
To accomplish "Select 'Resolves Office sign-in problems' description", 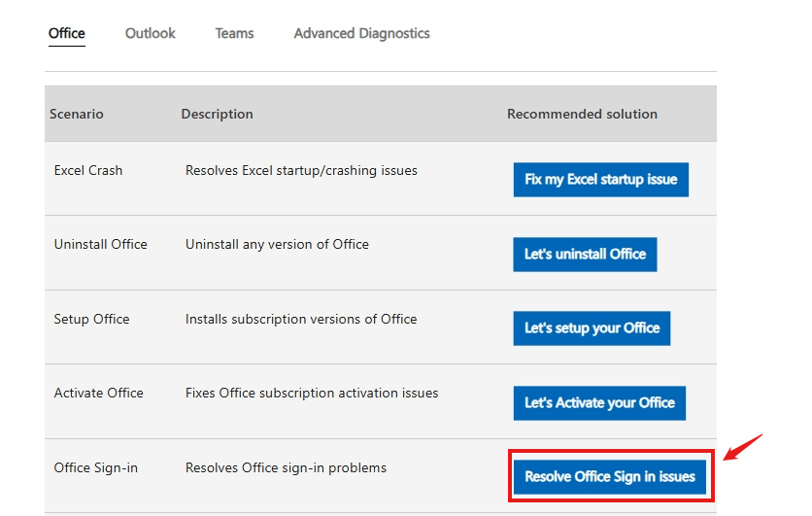I will tap(286, 467).
